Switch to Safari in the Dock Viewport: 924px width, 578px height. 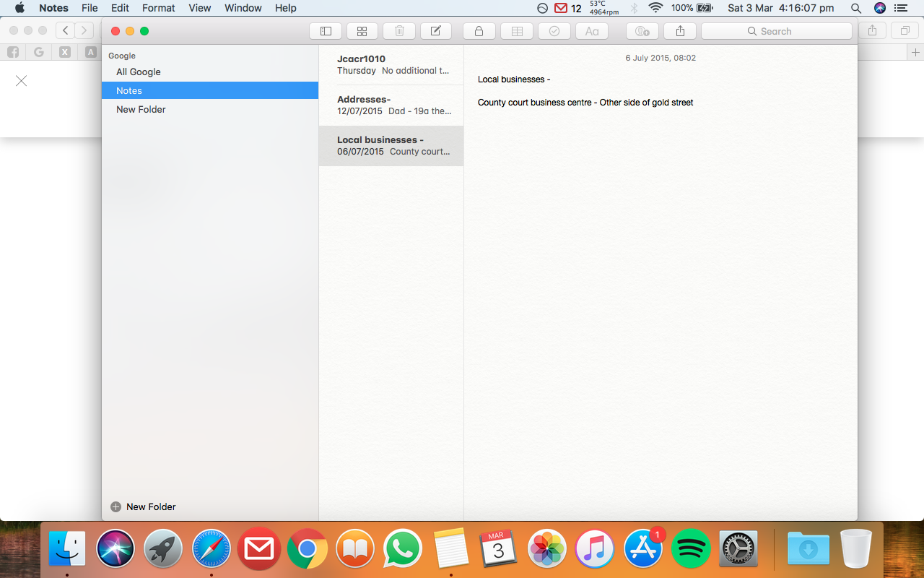point(211,548)
